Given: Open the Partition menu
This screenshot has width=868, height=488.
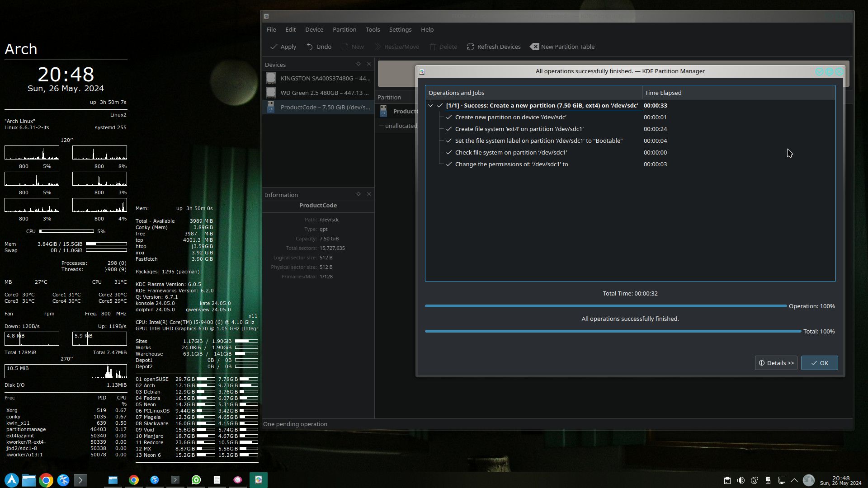Looking at the screenshot, I should [x=344, y=29].
